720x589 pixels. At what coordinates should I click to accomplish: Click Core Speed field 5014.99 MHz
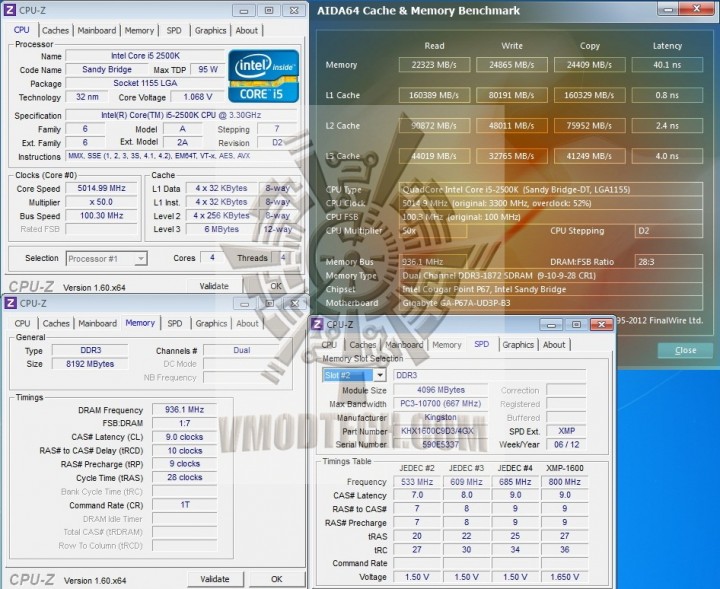click(101, 188)
